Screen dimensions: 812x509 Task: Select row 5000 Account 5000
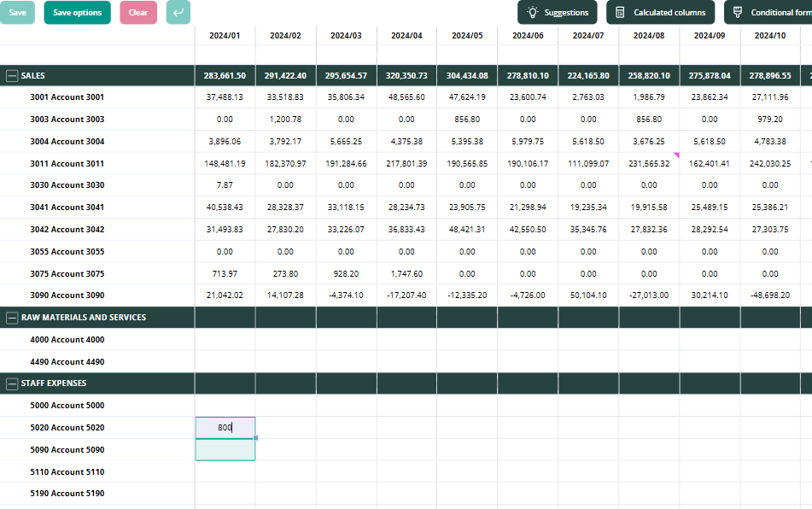pyautogui.click(x=67, y=406)
